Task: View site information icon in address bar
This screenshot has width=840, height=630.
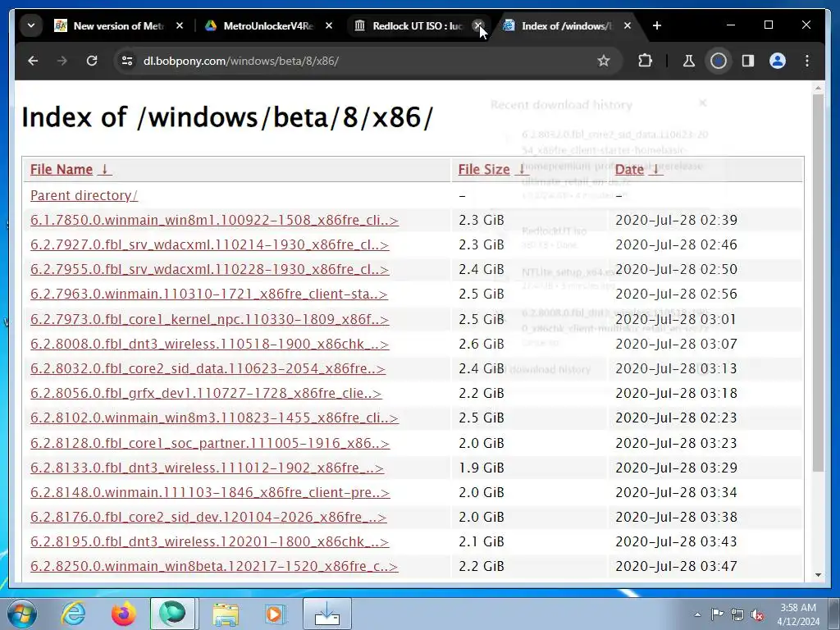Action: coord(127,61)
